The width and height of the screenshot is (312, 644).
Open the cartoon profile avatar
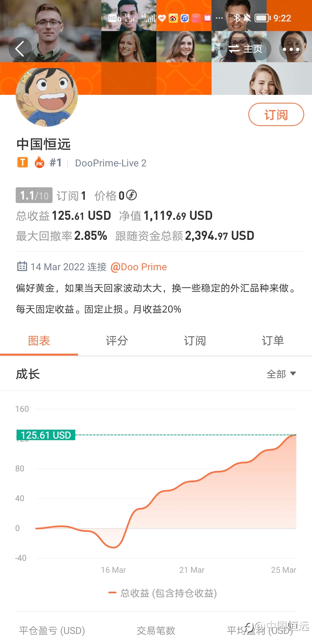47,97
